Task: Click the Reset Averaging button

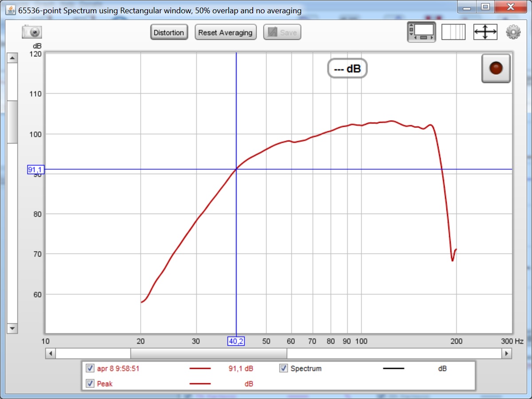Action: pos(225,32)
